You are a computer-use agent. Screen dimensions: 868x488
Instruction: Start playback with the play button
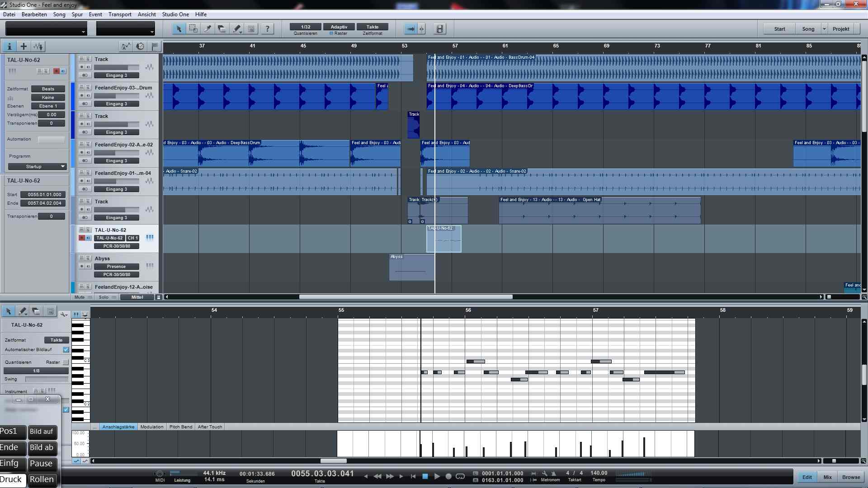pos(437,476)
